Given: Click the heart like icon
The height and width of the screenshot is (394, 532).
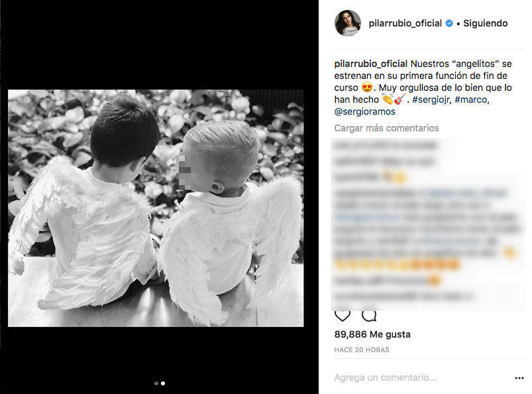Looking at the screenshot, I should pos(343,316).
